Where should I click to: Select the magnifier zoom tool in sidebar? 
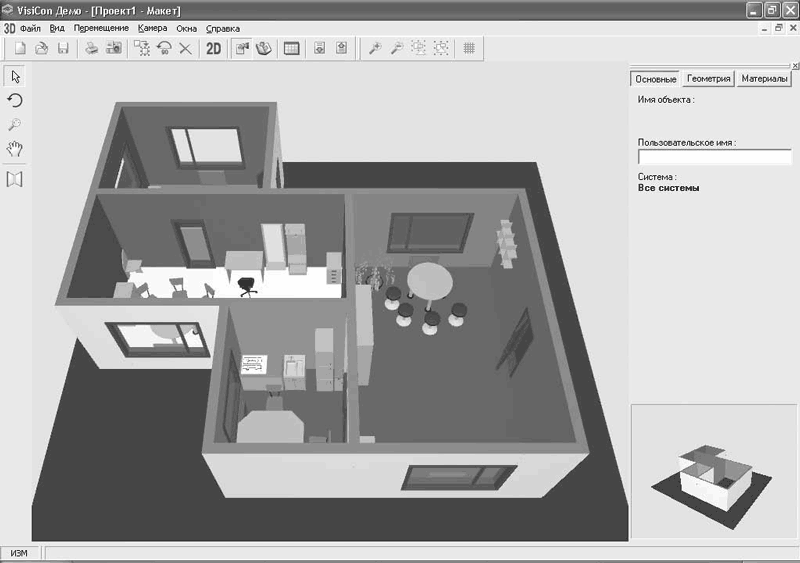(x=15, y=125)
